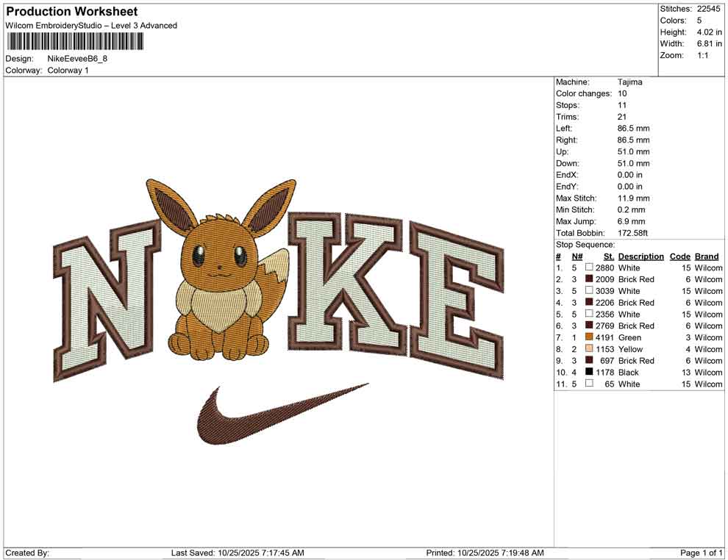
Task: Click the peach swatch labeled Yellow
Action: 589,348
